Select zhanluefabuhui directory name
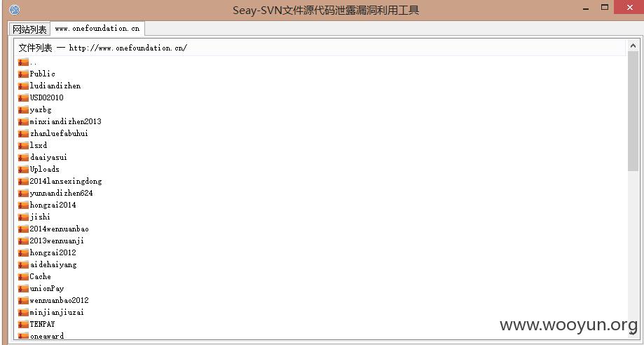 coord(59,133)
